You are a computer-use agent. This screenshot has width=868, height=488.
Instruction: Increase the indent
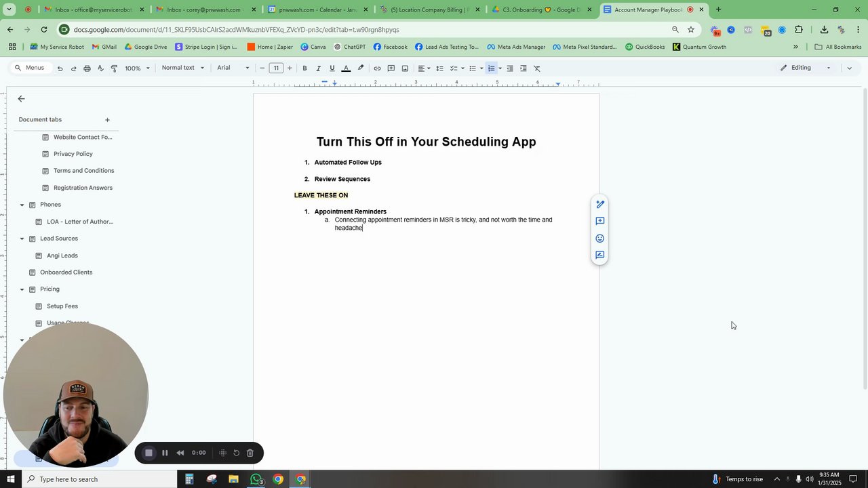tap(524, 68)
